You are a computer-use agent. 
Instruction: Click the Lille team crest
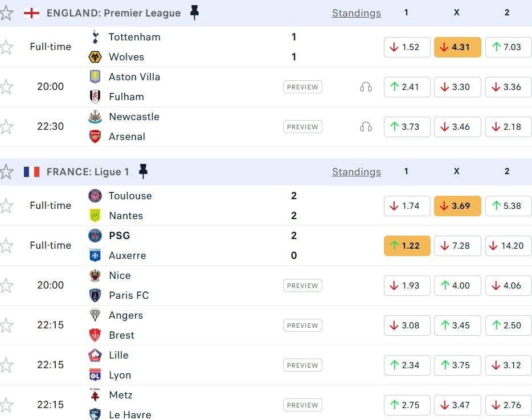[95, 355]
